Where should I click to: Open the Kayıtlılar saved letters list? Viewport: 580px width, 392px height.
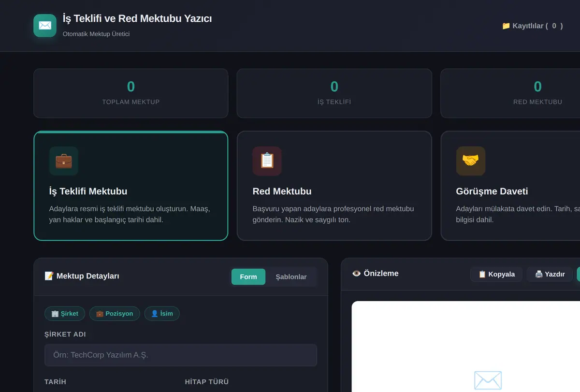532,26
